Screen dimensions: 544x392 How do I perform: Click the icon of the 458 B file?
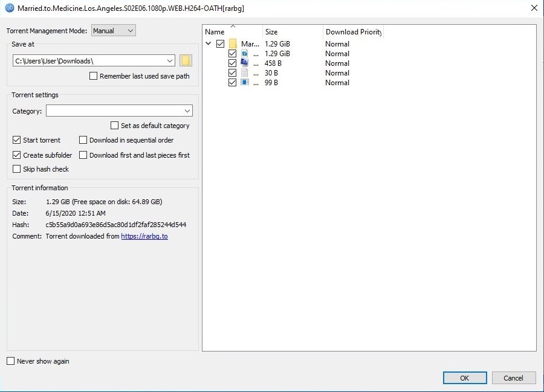[245, 63]
